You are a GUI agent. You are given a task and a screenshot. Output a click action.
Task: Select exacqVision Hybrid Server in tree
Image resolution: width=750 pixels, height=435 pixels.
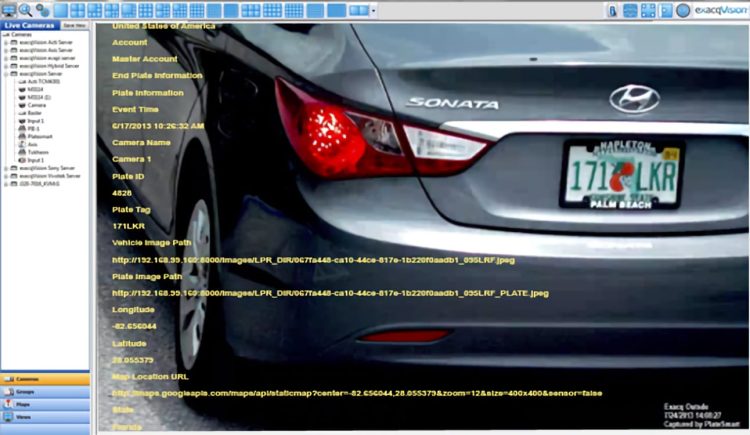pyautogui.click(x=49, y=66)
